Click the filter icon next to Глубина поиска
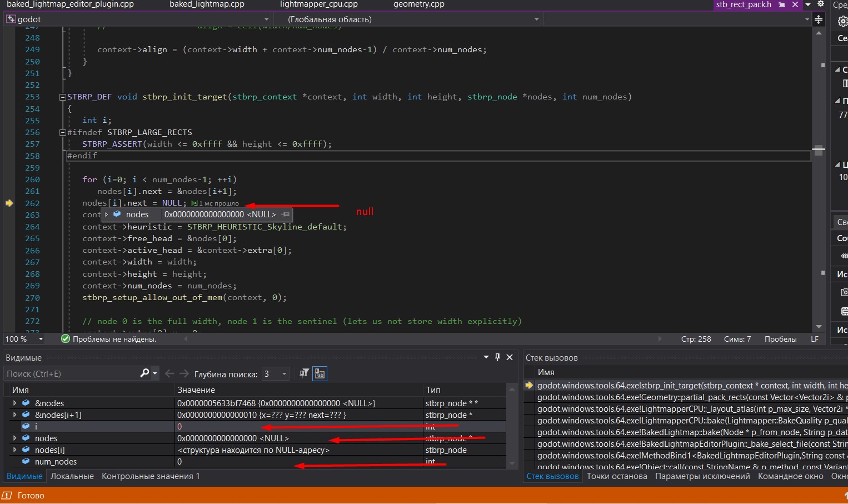The image size is (848, 504). point(303,373)
